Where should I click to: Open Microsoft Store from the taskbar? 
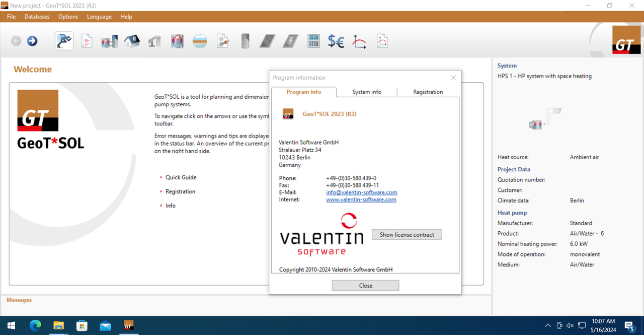(x=82, y=326)
